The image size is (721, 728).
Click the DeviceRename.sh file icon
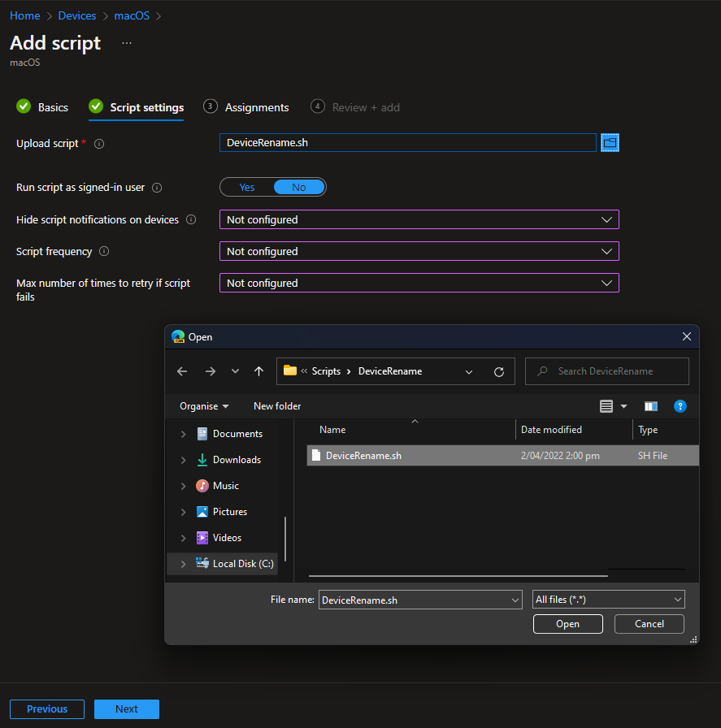click(316, 455)
